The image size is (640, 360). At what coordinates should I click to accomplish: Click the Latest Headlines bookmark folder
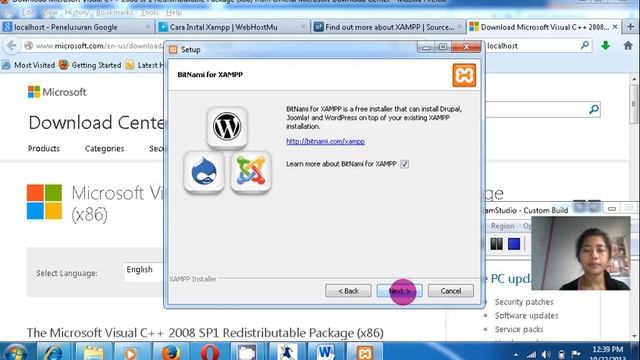point(145,65)
